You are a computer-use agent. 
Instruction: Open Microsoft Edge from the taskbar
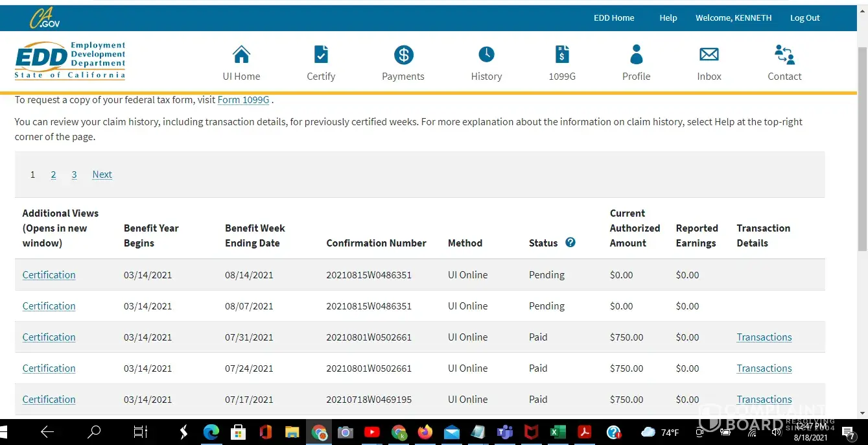[211, 432]
